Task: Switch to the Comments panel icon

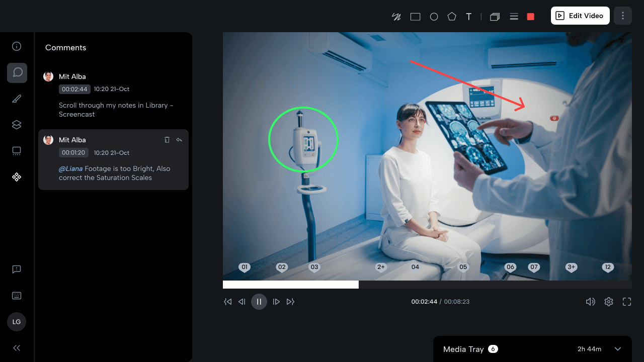Action: 17,73
